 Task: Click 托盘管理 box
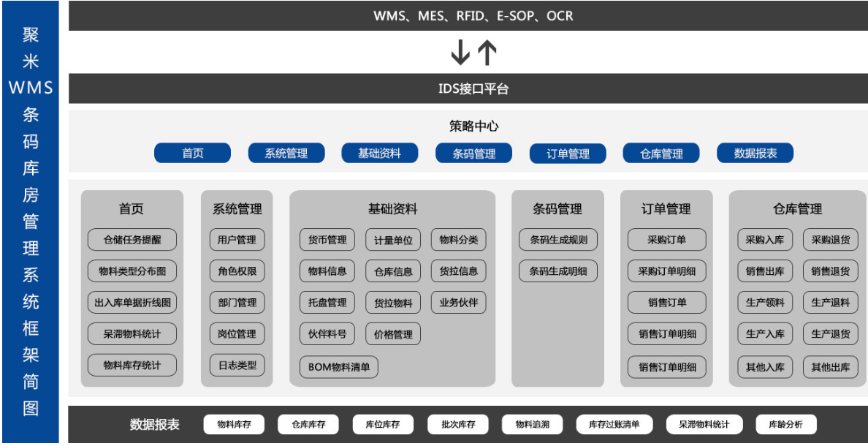pos(327,303)
